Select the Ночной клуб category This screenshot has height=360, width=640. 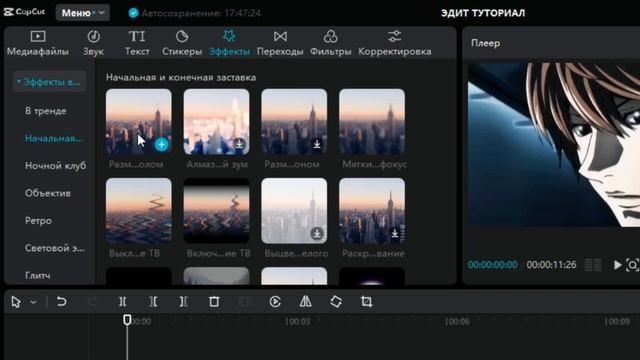point(56,166)
